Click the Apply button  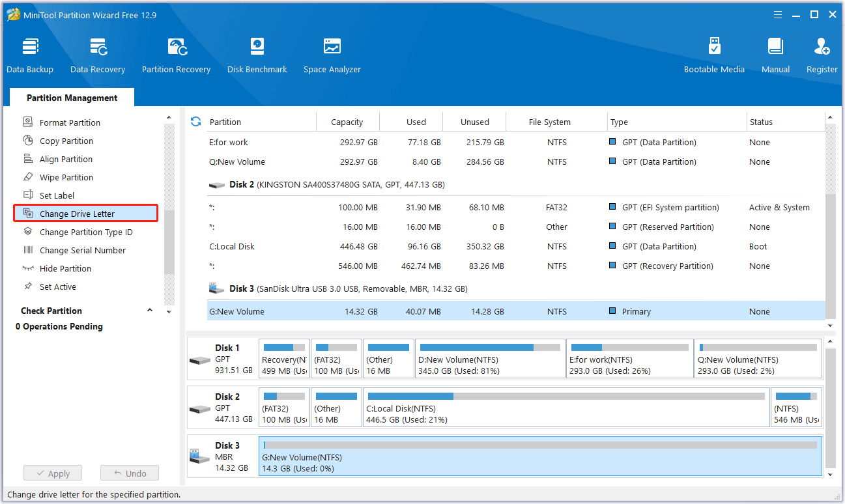pos(52,473)
